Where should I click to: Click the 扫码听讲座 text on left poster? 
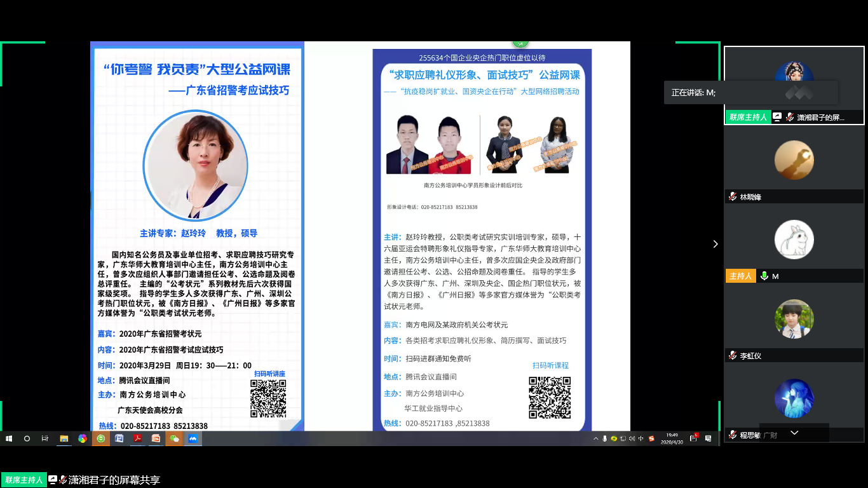click(x=269, y=374)
